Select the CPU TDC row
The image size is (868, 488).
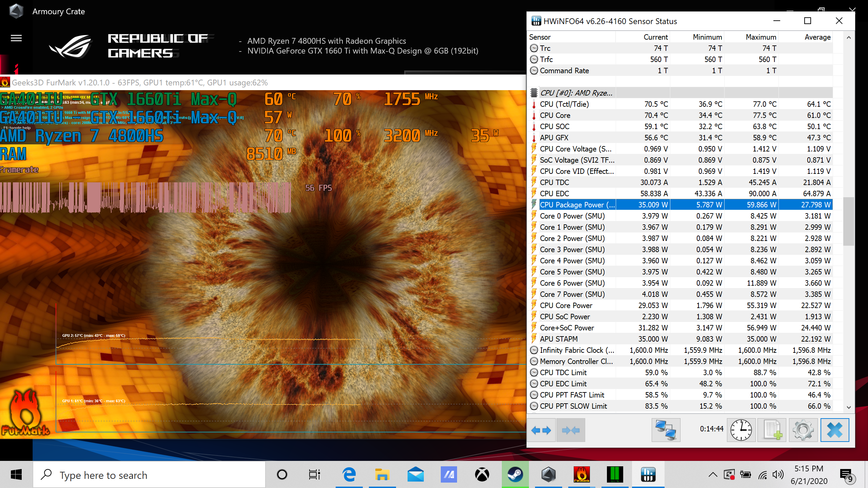coord(680,182)
